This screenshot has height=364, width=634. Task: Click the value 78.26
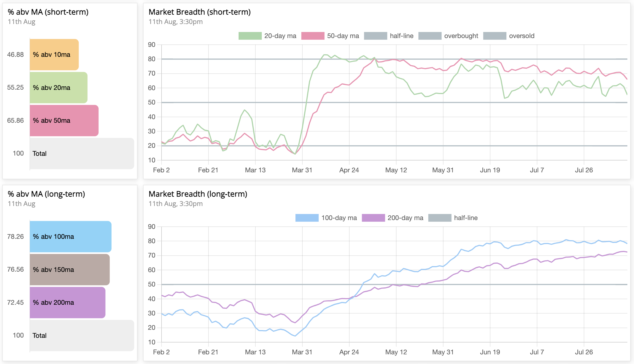click(15, 237)
